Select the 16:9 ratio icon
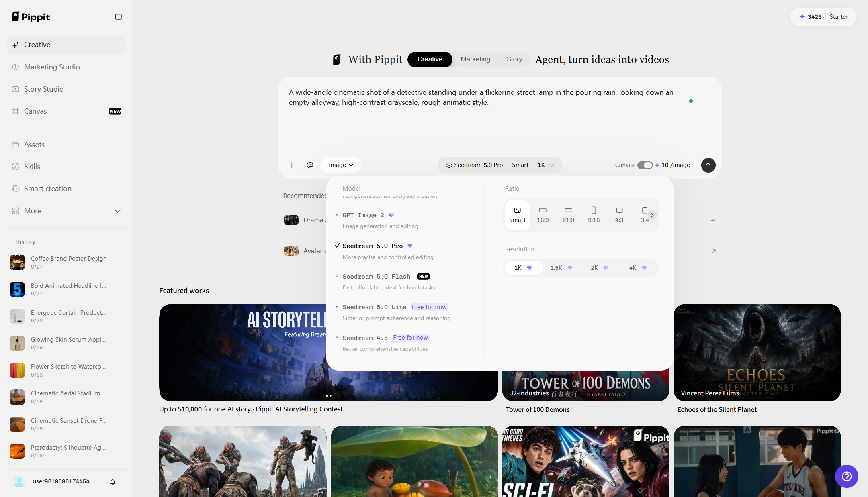Screen dimensions: 868x497 [543, 215]
